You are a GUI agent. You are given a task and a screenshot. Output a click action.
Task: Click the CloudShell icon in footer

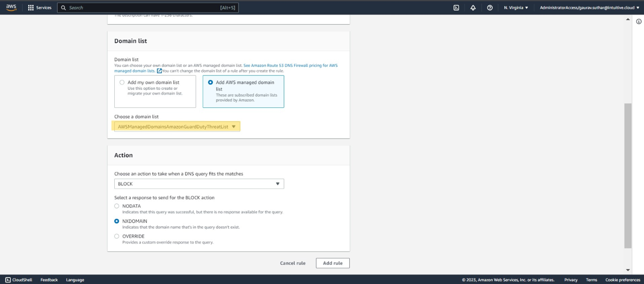(x=8, y=280)
